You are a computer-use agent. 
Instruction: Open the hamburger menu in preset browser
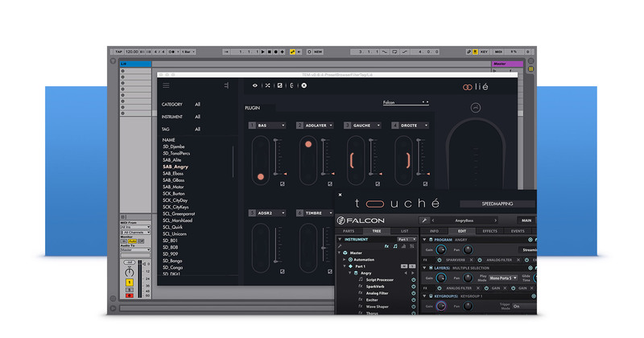(x=166, y=84)
